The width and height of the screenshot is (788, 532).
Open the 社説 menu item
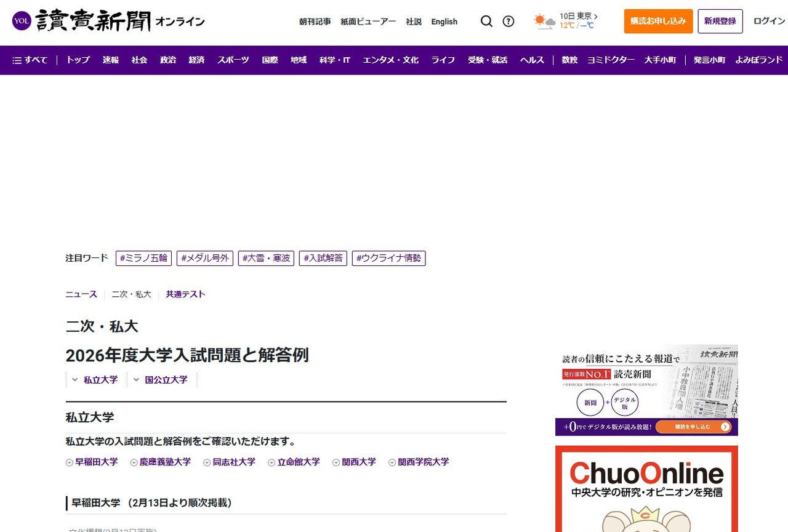click(414, 21)
